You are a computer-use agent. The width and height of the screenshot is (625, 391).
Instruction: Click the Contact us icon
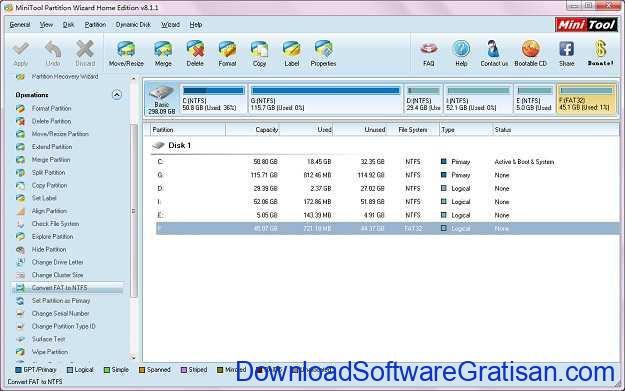point(494,54)
